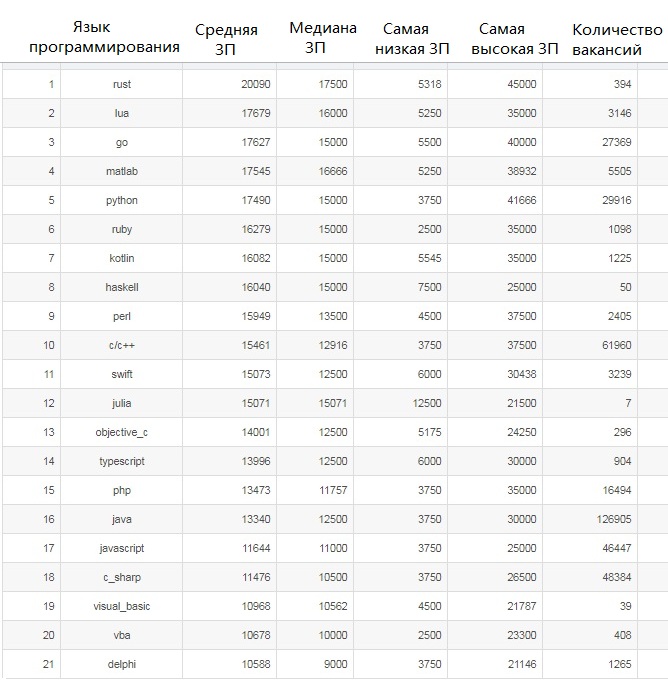Select the 'Средняя ЗП' column header
668x684 pixels.
pos(226,39)
